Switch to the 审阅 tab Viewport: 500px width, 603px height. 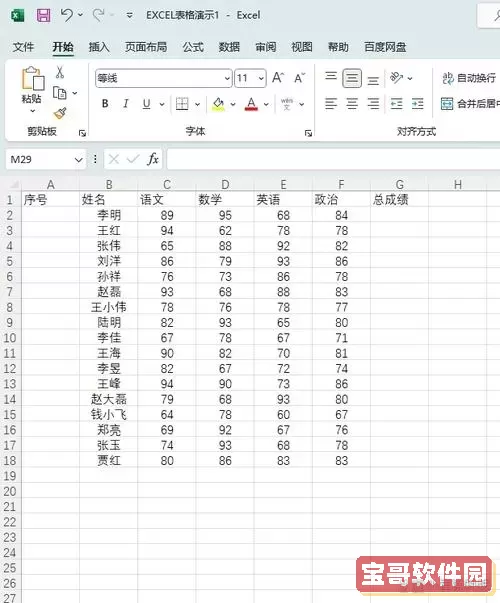(265, 47)
